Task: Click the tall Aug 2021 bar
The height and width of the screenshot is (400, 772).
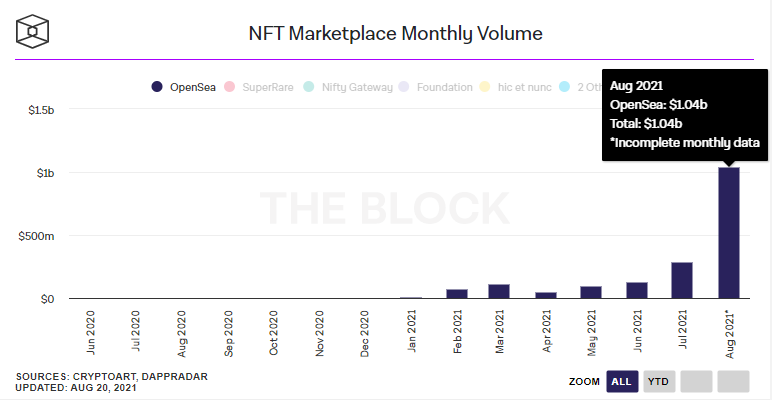Action: pyautogui.click(x=728, y=233)
